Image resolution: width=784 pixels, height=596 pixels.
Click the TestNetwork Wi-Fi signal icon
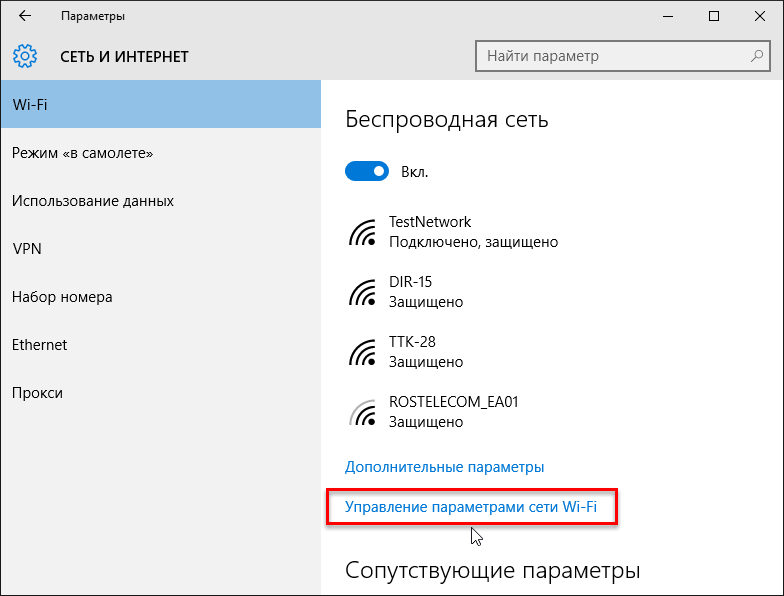tap(362, 232)
